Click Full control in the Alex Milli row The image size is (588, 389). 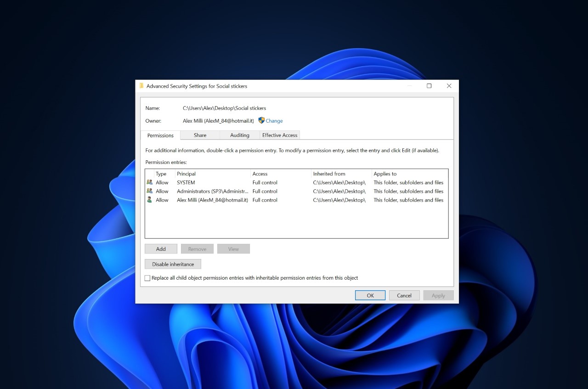point(265,200)
